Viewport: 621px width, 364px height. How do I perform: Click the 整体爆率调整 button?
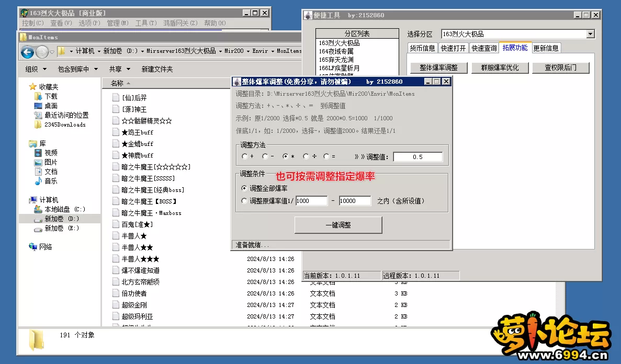438,68
